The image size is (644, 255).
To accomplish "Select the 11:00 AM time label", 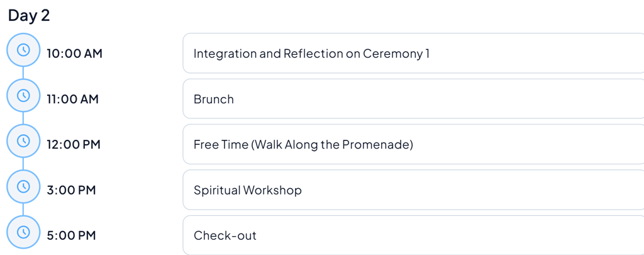I will 72,99.
